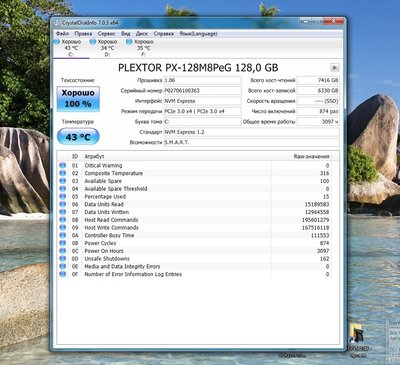The width and height of the screenshot is (400, 365).
Task: Click the serial number field
Action: pos(202,91)
